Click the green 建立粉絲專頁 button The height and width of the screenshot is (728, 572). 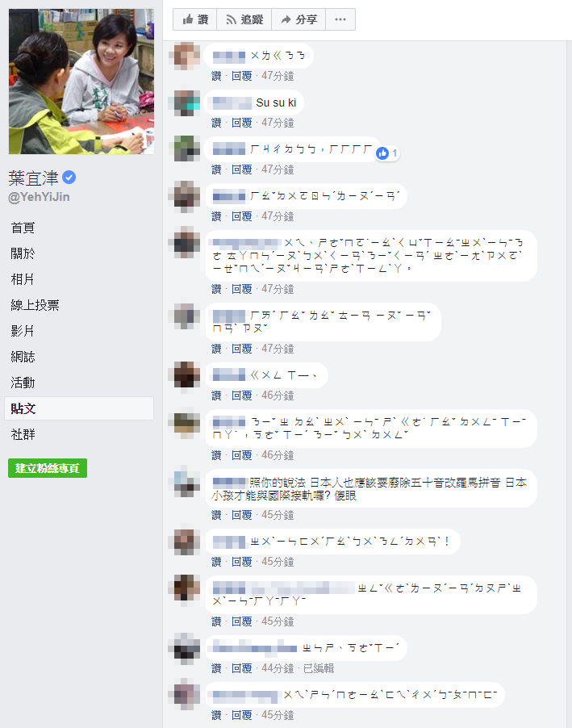(48, 468)
